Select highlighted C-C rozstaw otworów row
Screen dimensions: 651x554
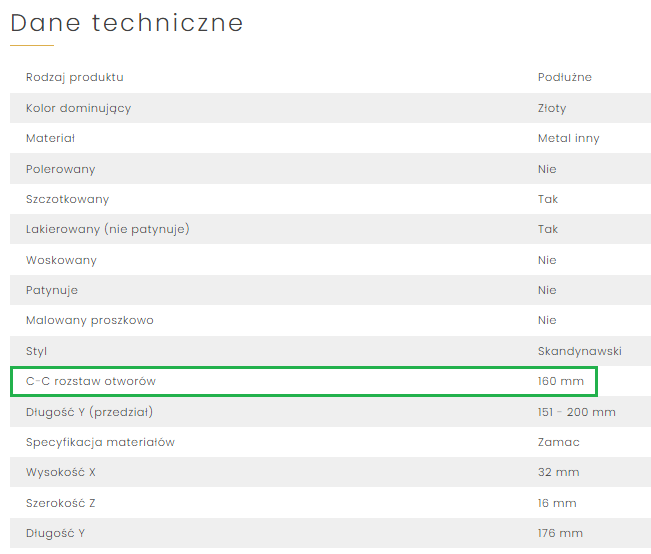point(304,381)
